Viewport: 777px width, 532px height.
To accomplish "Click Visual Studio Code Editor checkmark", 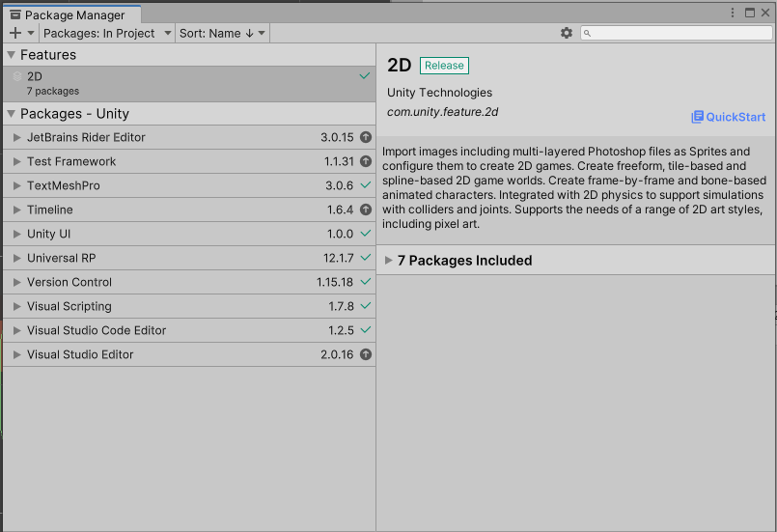I will (x=366, y=329).
